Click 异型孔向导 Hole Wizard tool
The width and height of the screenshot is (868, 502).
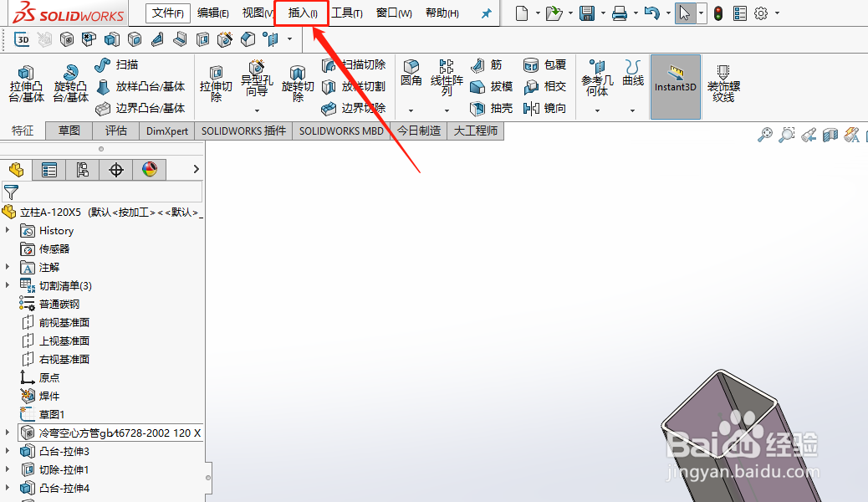(257, 79)
